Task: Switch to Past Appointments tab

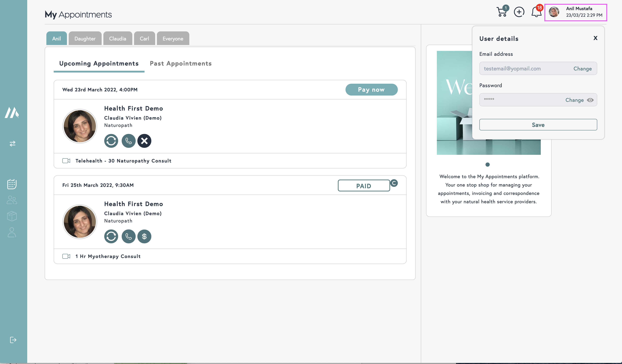Action: pyautogui.click(x=181, y=63)
